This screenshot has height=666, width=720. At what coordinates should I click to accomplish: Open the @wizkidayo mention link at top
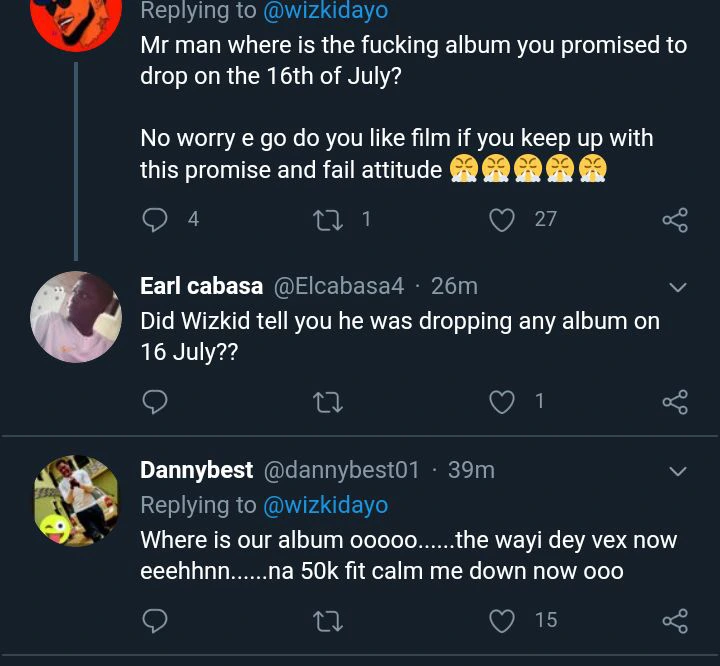click(x=325, y=12)
